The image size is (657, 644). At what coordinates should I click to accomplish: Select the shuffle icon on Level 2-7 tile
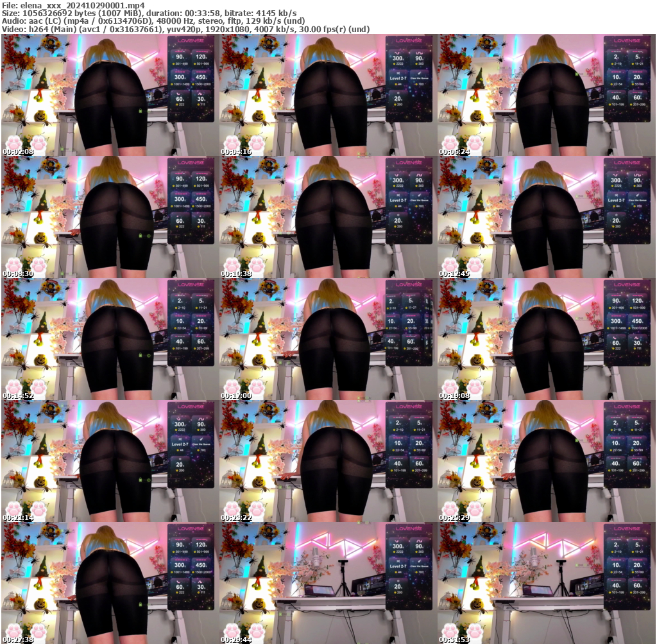tap(398, 73)
